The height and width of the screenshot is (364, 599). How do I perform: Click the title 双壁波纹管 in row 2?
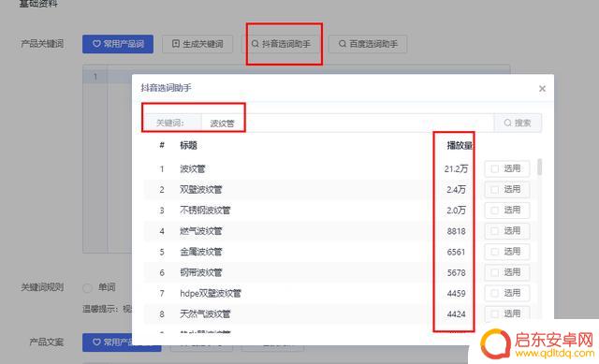201,189
